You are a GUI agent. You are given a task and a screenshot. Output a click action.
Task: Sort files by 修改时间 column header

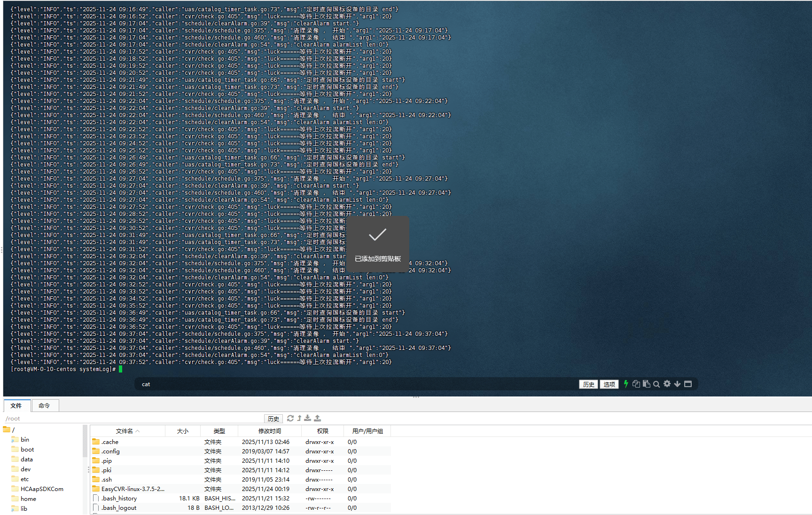[x=269, y=431]
